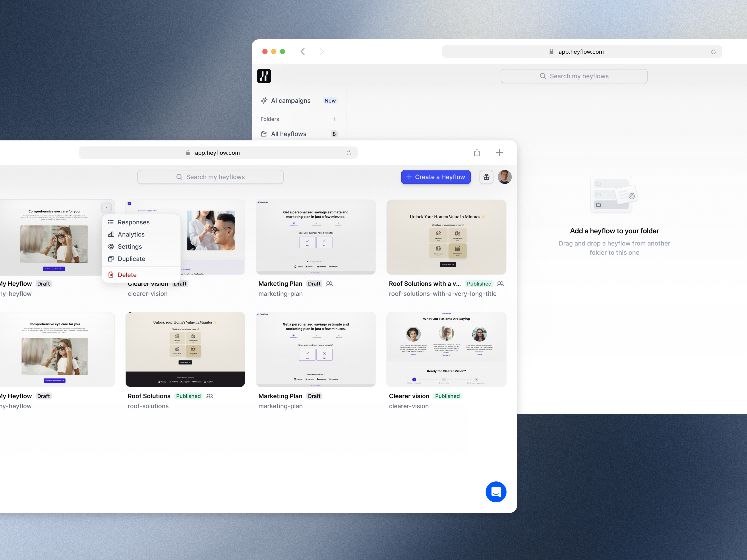Choose Analytics in the context menu
The width and height of the screenshot is (747, 560).
coord(131,234)
